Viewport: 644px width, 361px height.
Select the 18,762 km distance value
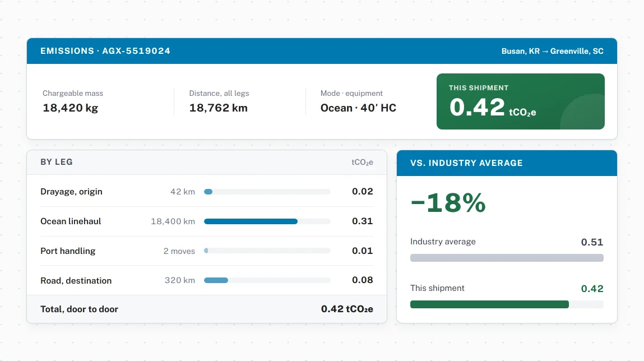pos(218,108)
